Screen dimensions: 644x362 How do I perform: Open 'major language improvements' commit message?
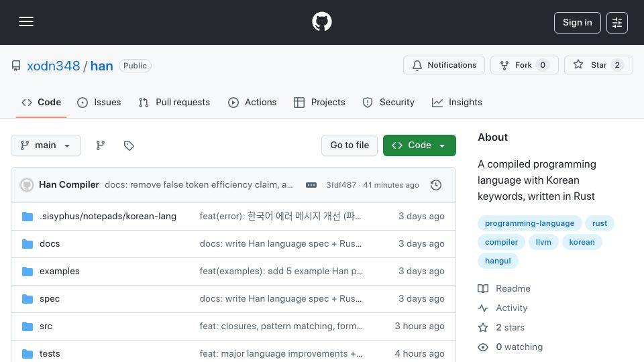coord(281,354)
